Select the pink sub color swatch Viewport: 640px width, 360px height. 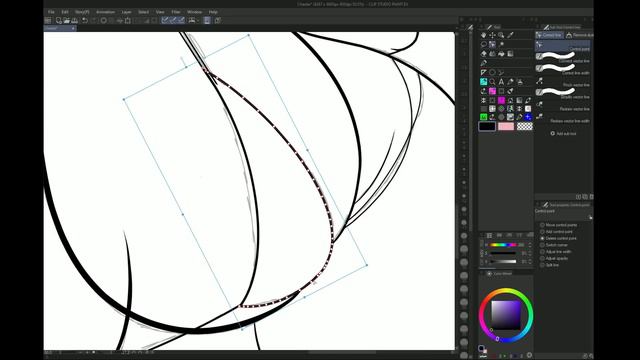[x=506, y=127]
